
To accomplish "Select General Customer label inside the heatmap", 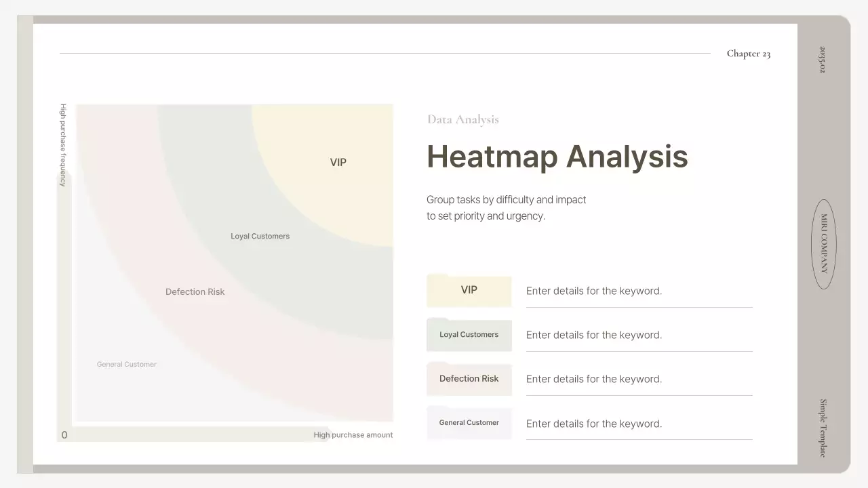I will tap(126, 365).
